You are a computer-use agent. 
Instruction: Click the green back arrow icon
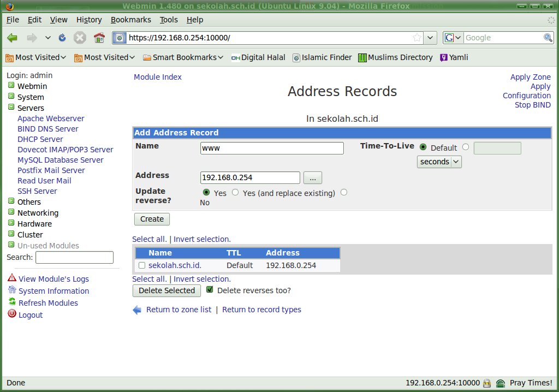(13, 38)
